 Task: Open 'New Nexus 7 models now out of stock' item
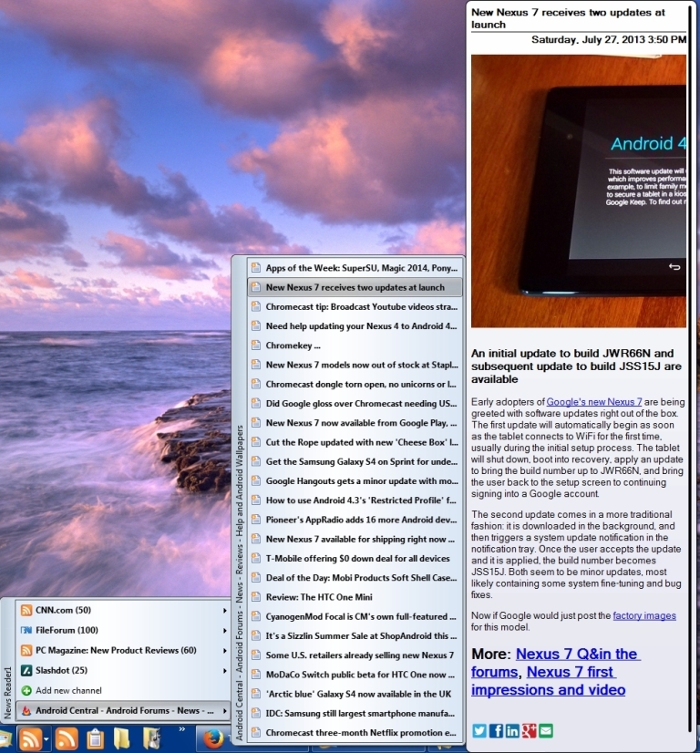(x=355, y=365)
